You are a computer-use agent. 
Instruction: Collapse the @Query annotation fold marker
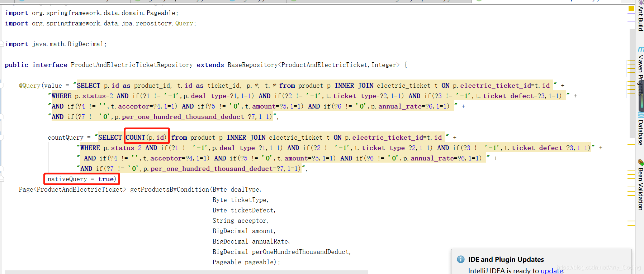[x=2, y=86]
